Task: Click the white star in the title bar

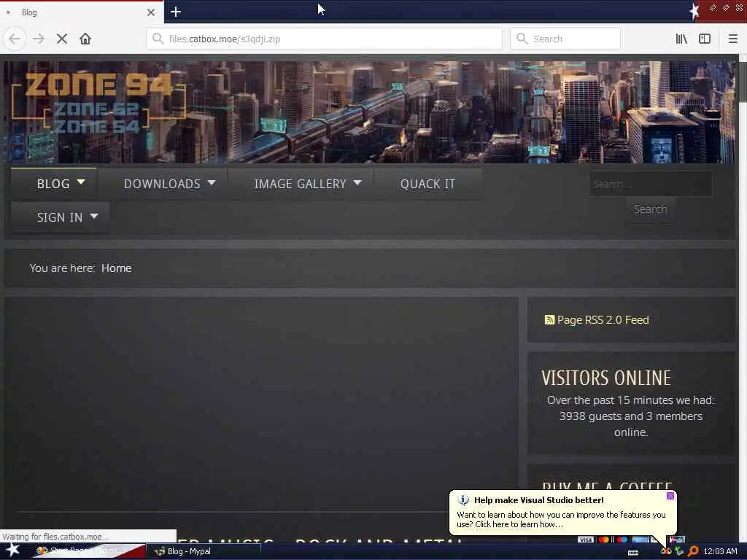Action: click(x=694, y=11)
